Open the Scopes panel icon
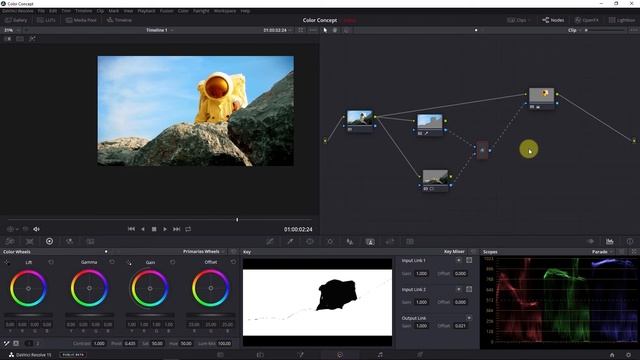The image size is (640, 360). tap(610, 241)
